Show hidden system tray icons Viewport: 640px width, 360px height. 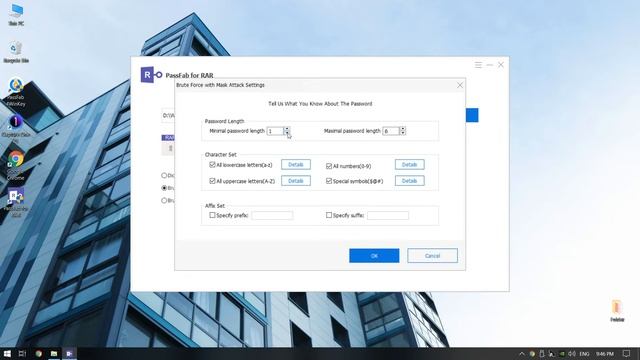click(522, 353)
